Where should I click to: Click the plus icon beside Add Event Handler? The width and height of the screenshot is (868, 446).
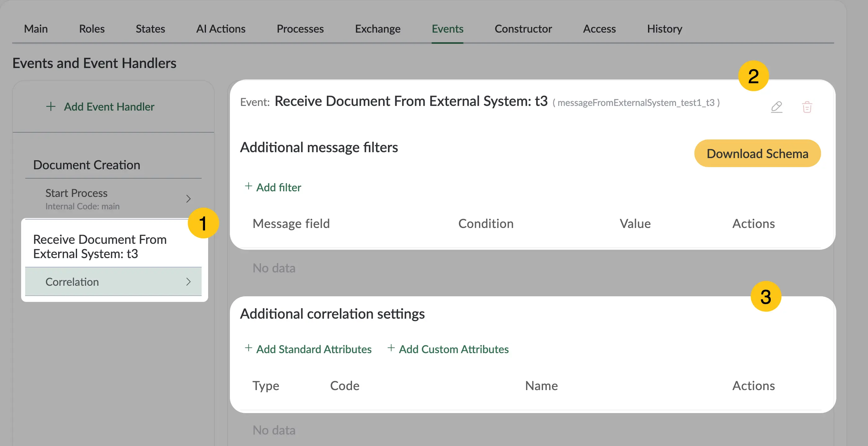(x=51, y=107)
